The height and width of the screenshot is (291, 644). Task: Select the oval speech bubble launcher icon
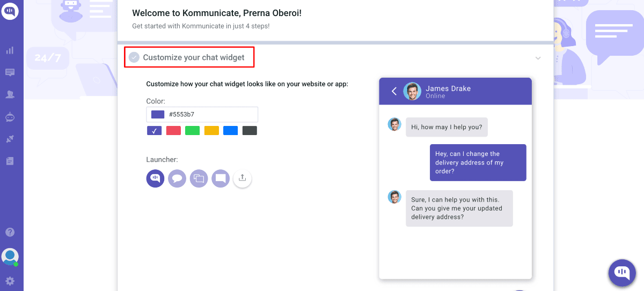177,178
